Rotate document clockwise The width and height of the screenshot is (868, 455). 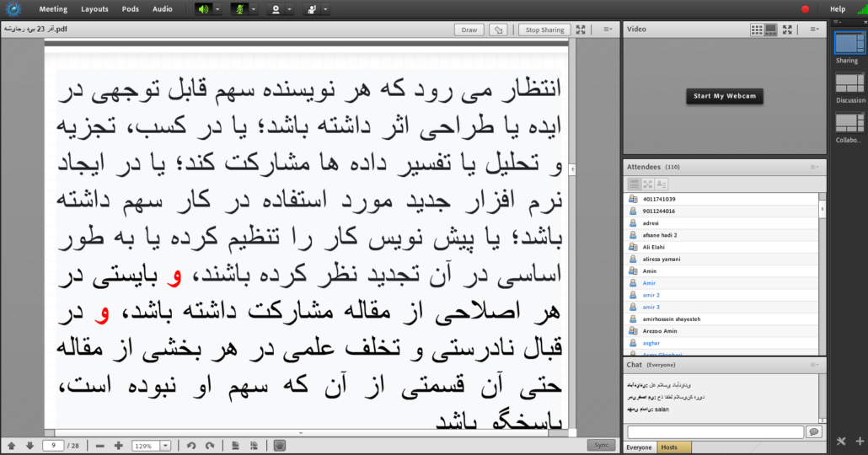pos(210,446)
